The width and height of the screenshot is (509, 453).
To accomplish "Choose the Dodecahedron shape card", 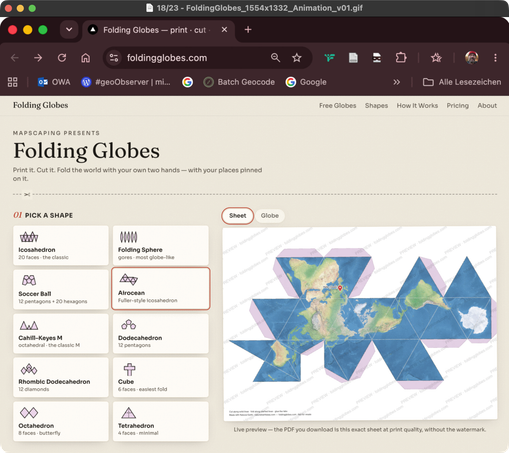I will pos(161,333).
